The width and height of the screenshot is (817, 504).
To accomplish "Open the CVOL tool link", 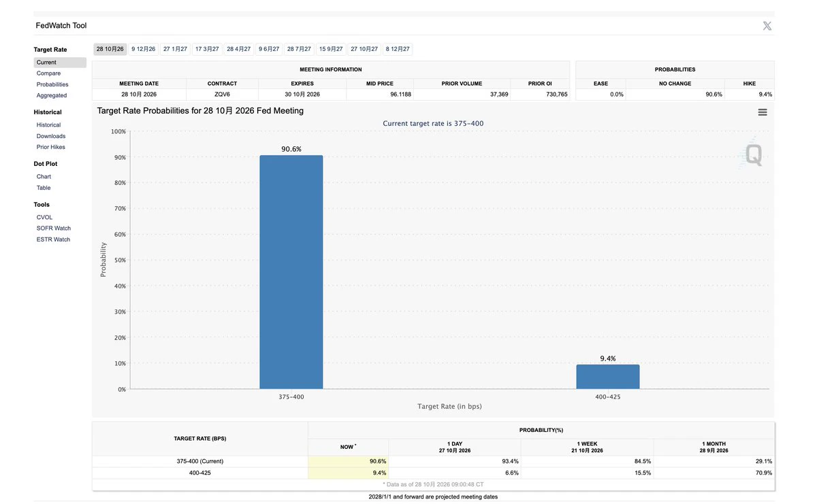I will point(44,218).
